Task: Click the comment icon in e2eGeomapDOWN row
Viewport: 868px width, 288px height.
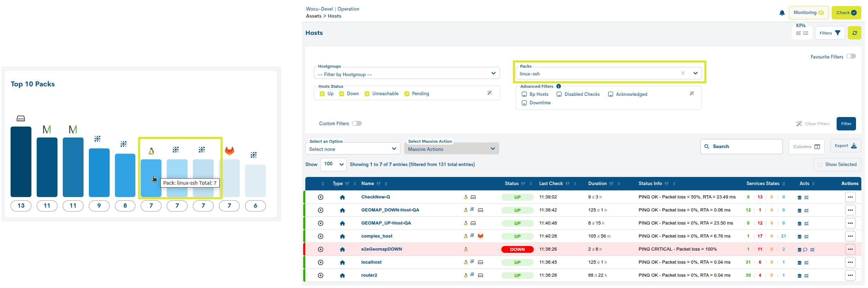Action: [x=805, y=250]
